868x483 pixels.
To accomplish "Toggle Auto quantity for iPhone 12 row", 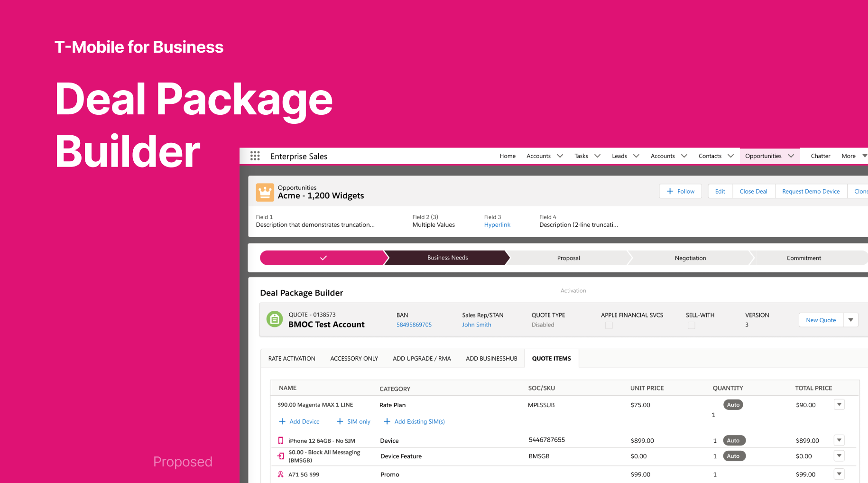I will (733, 440).
